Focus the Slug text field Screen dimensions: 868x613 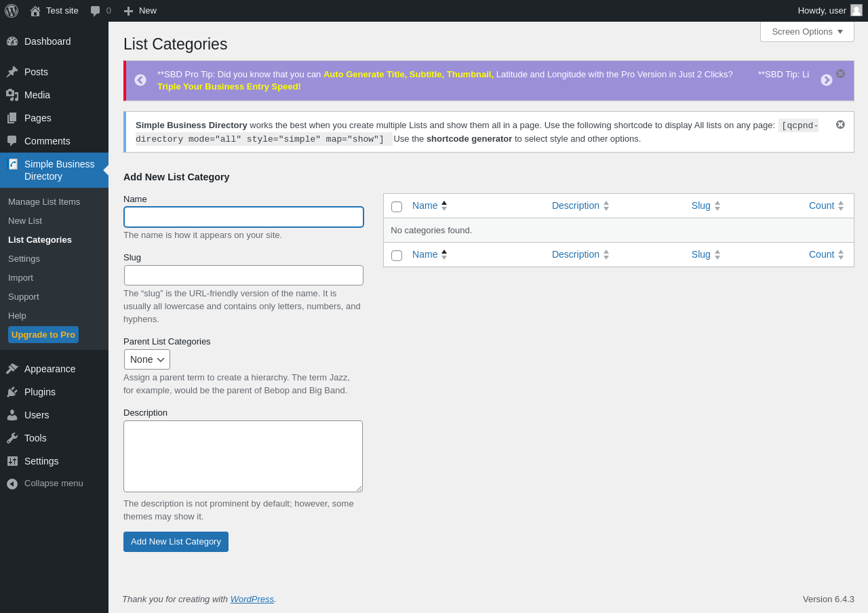click(243, 275)
